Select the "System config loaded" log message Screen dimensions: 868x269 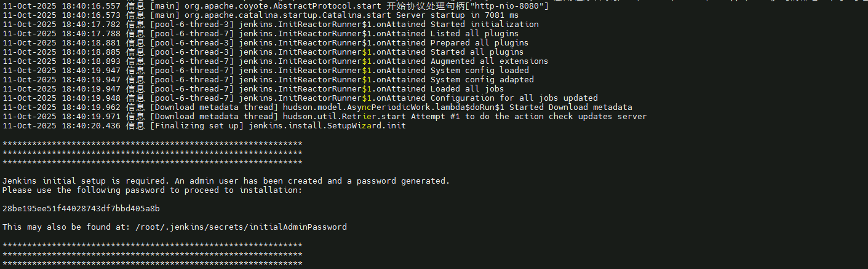click(x=479, y=71)
